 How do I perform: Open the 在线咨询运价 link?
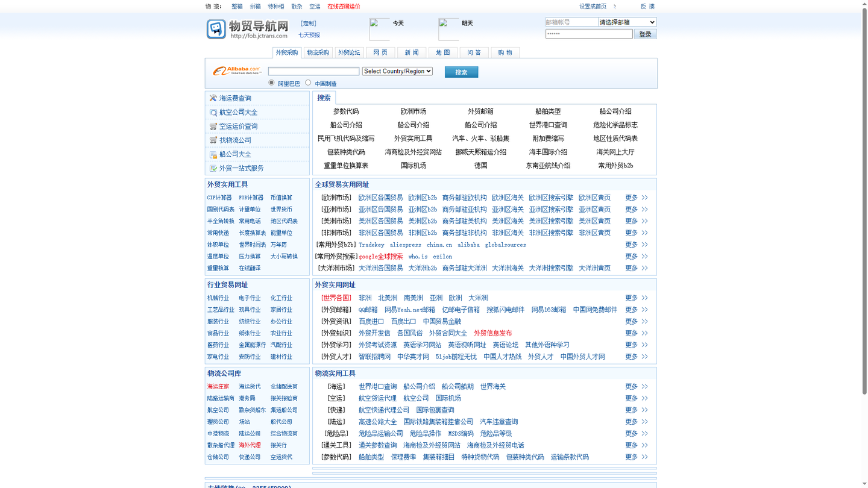click(344, 7)
